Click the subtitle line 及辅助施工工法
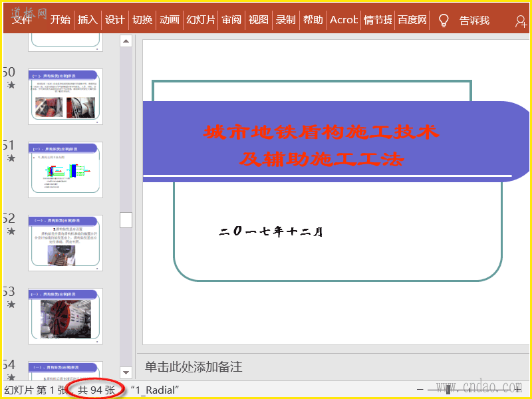532x399 pixels. [321, 159]
